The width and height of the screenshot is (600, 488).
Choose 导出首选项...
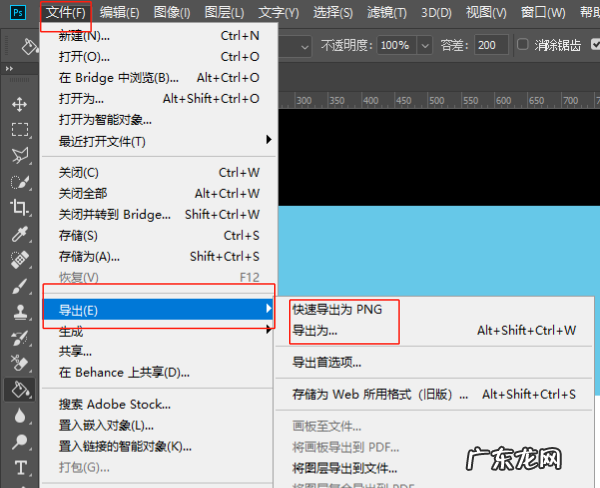click(435, 362)
